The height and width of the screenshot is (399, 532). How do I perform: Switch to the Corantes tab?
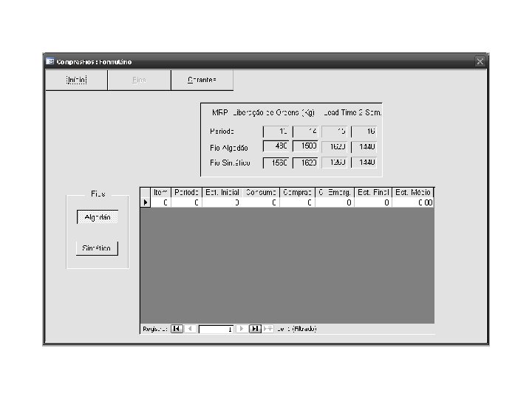click(x=202, y=80)
